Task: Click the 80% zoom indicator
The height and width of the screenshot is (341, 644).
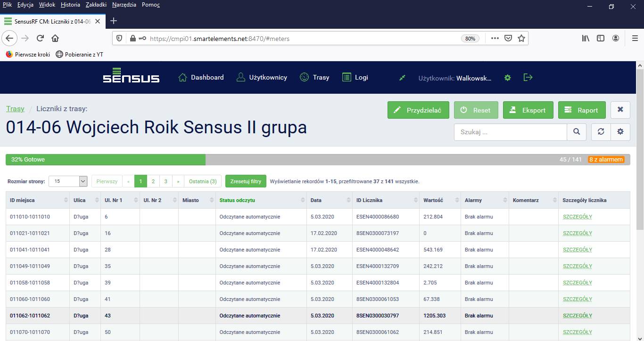Action: 470,39
